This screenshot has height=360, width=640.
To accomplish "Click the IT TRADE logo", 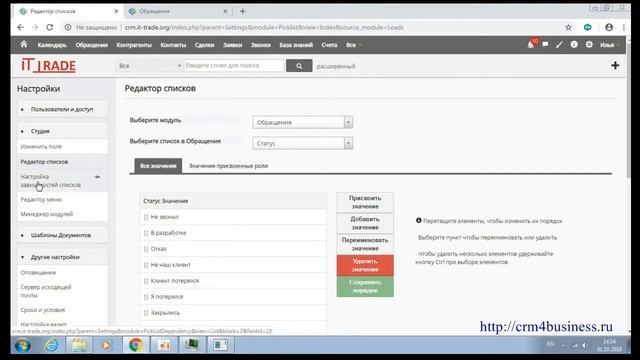I will [x=48, y=65].
